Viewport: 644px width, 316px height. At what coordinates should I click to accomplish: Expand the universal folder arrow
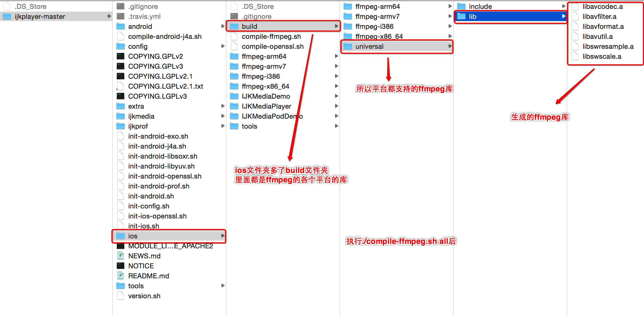450,46
